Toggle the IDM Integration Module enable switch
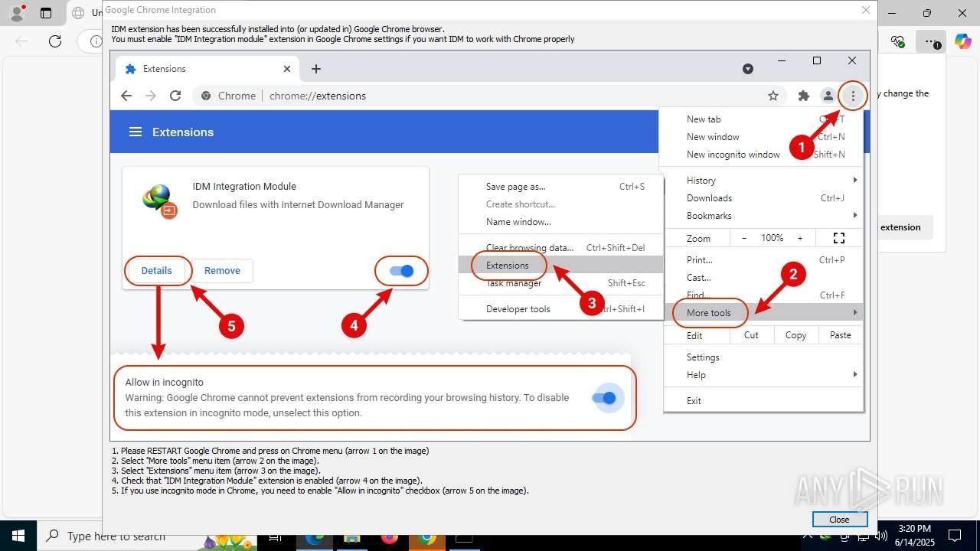This screenshot has width=980, height=551. point(401,271)
